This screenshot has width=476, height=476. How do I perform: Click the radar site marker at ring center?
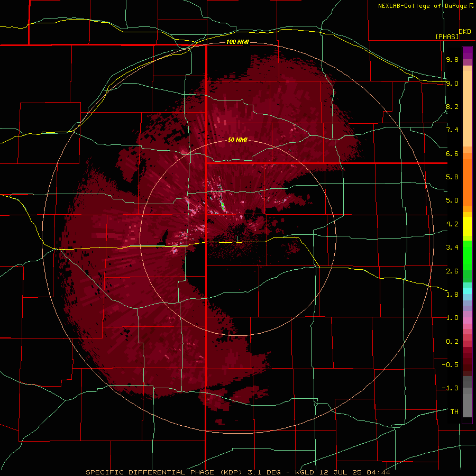click(x=237, y=239)
